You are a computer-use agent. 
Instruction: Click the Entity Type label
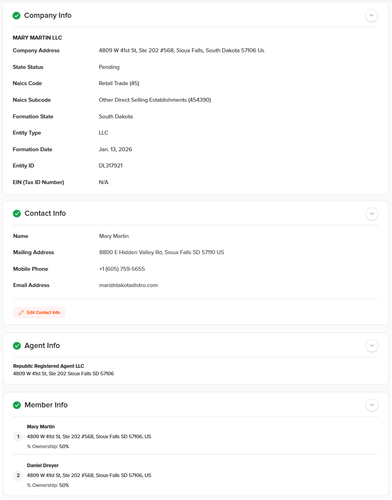(x=27, y=133)
